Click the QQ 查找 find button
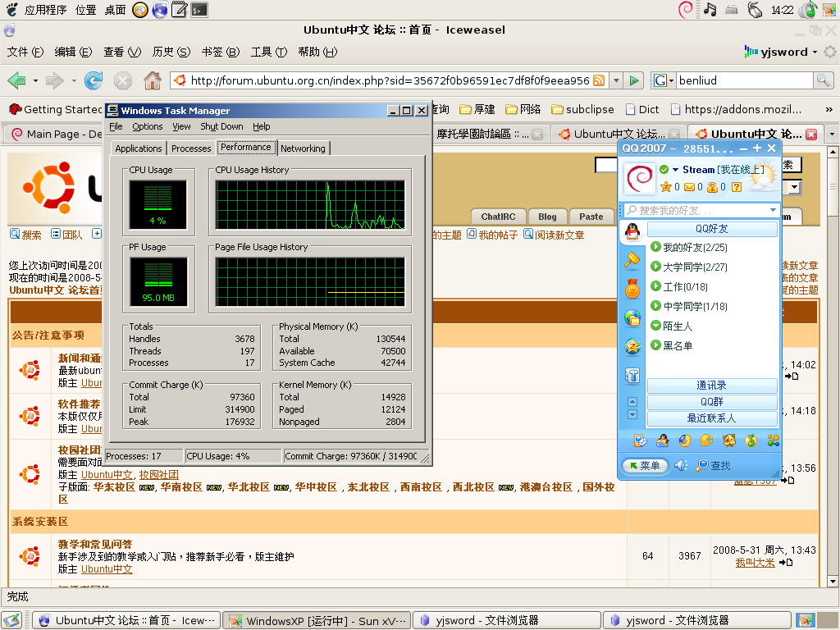Image resolution: width=840 pixels, height=630 pixels. click(x=714, y=466)
